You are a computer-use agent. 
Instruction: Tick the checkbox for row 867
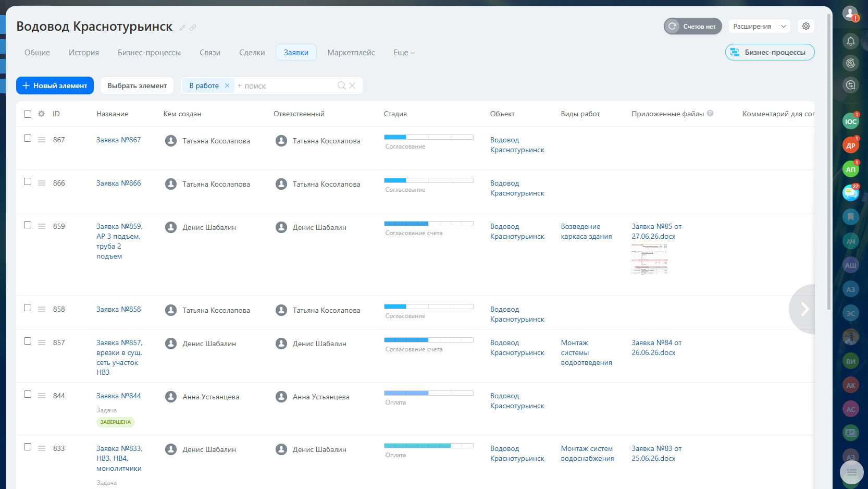pos(28,138)
